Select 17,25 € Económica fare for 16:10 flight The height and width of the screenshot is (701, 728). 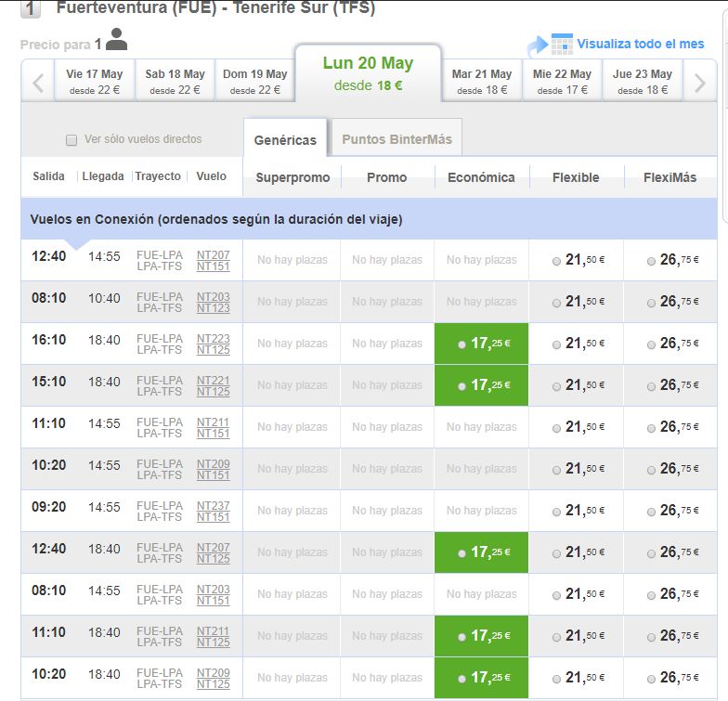[x=481, y=344]
